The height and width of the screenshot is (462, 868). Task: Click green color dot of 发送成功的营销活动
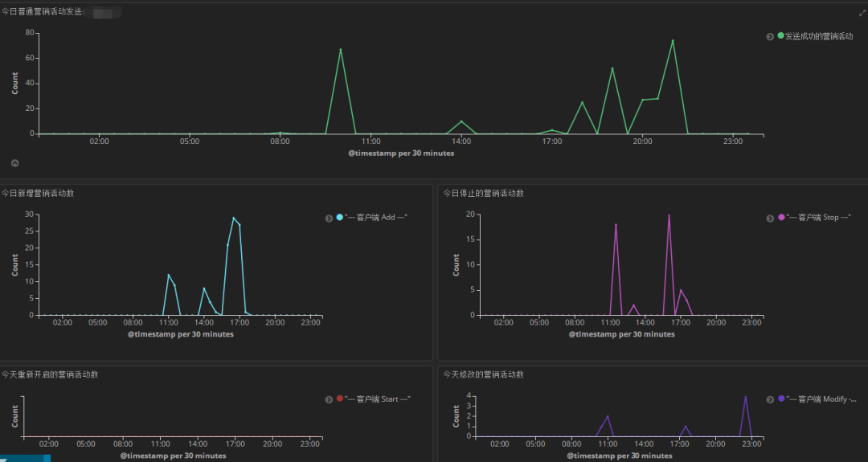[780, 35]
